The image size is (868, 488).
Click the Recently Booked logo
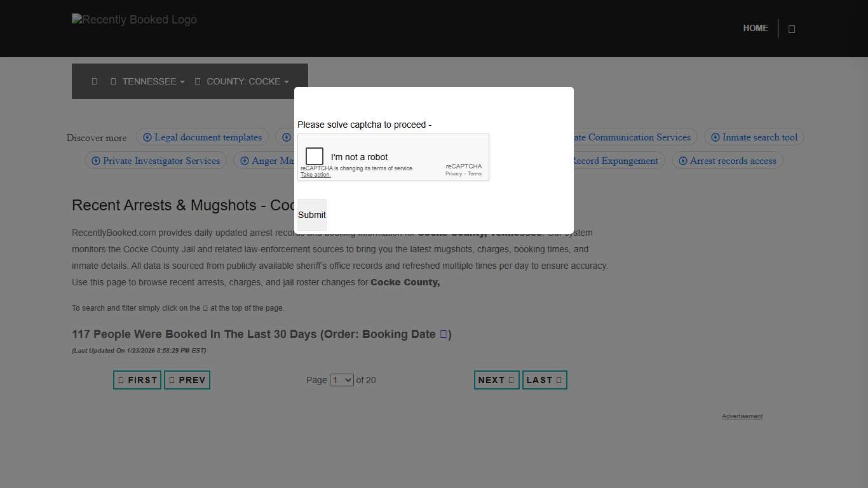134,20
